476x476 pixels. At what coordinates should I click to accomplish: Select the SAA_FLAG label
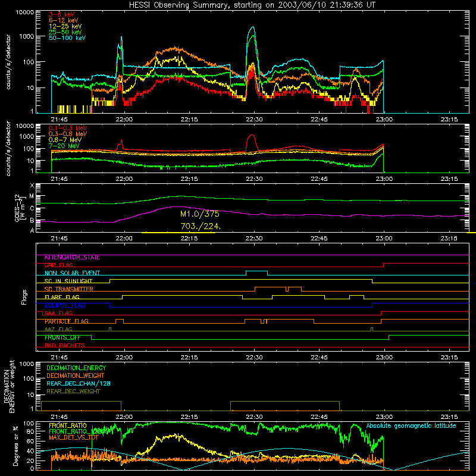pos(58,313)
